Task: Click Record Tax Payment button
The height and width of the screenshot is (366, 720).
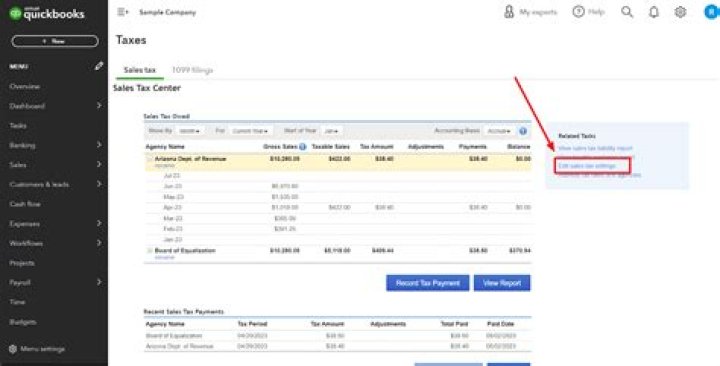Action: point(428,283)
